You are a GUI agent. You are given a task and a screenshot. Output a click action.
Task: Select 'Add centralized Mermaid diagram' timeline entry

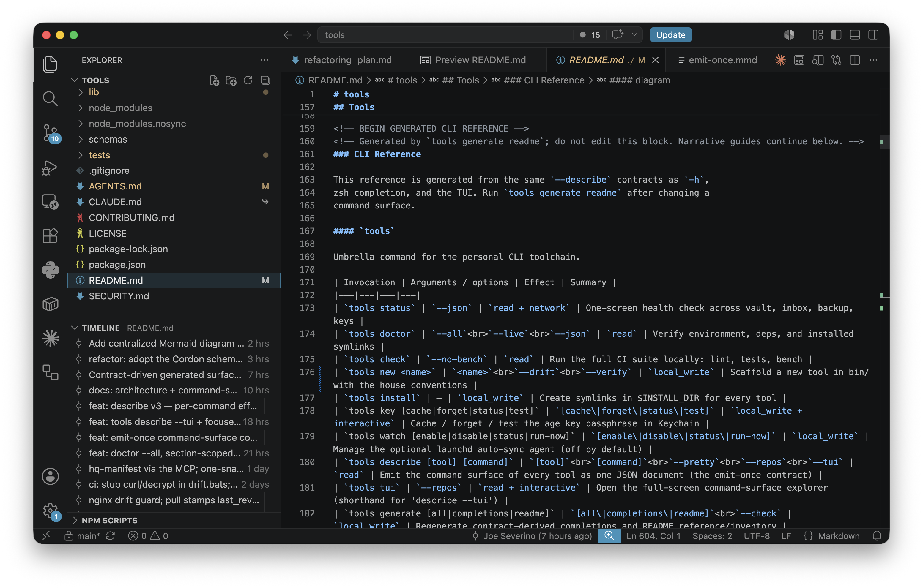click(174, 344)
